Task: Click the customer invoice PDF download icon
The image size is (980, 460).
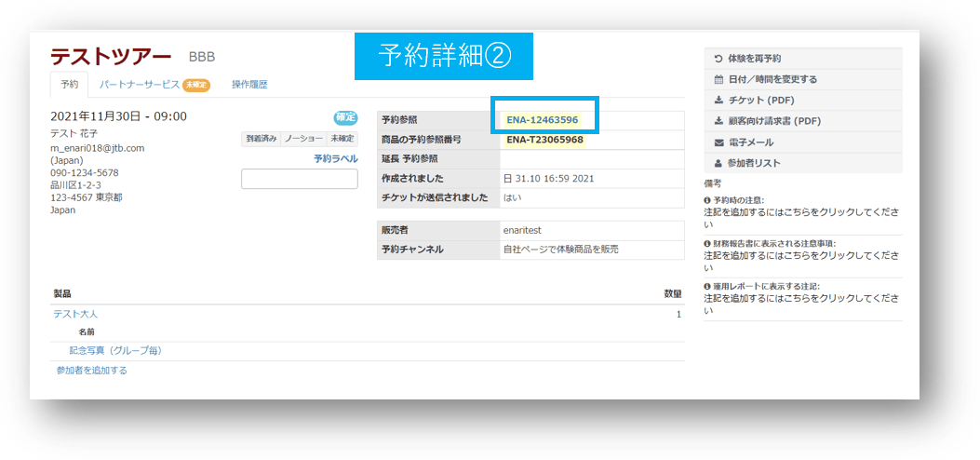Action: [x=718, y=121]
